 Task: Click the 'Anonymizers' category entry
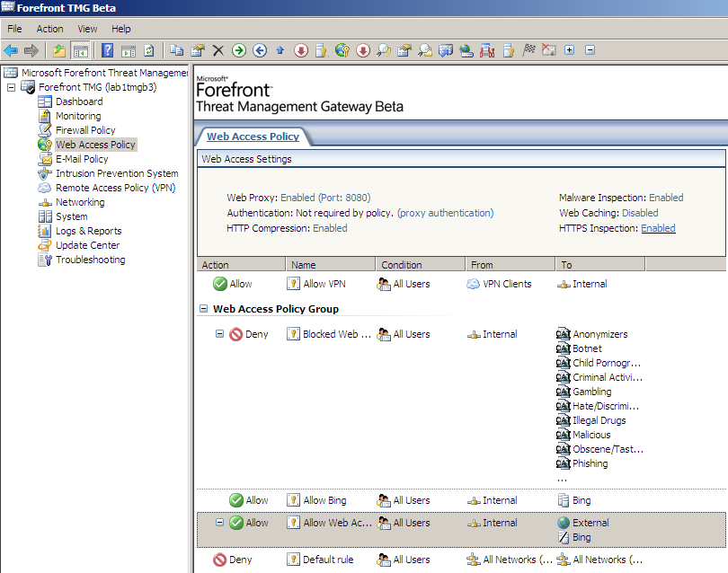599,334
